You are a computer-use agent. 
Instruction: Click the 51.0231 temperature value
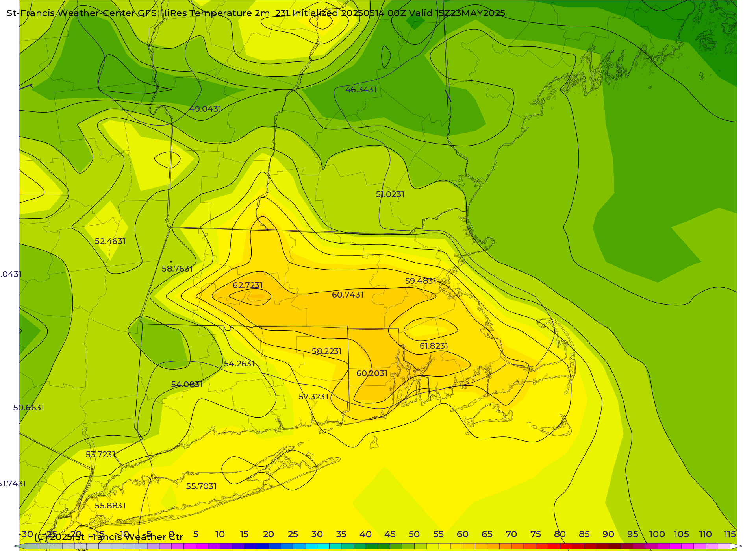(x=390, y=194)
